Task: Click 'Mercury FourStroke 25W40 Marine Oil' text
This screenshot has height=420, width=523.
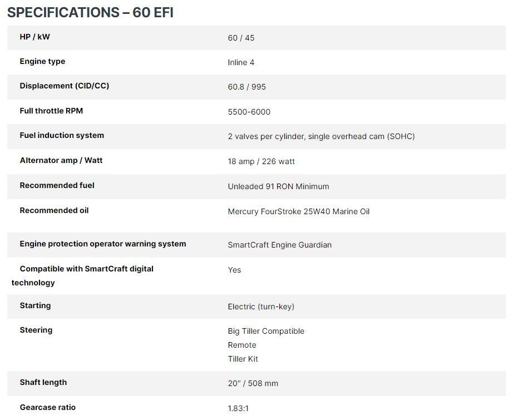Action: point(298,211)
